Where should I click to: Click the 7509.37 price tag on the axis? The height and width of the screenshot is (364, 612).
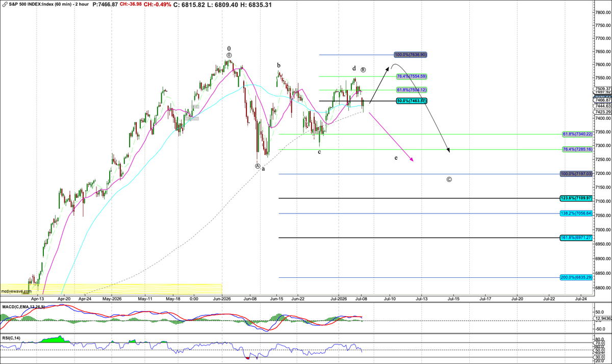[x=602, y=89]
